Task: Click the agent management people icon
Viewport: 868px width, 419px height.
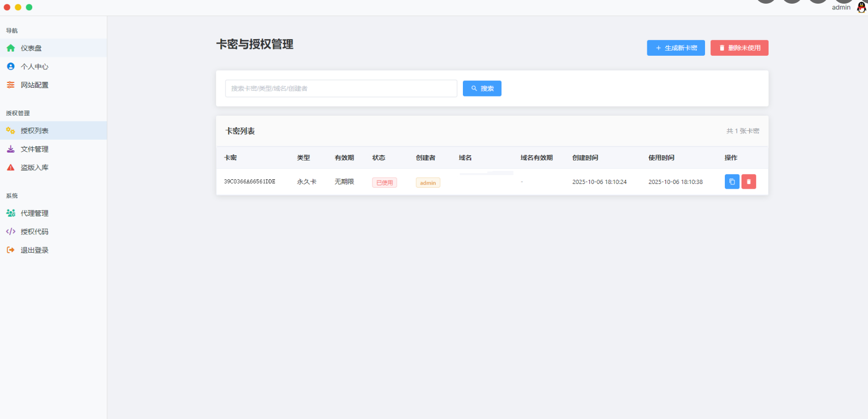Action: point(10,213)
